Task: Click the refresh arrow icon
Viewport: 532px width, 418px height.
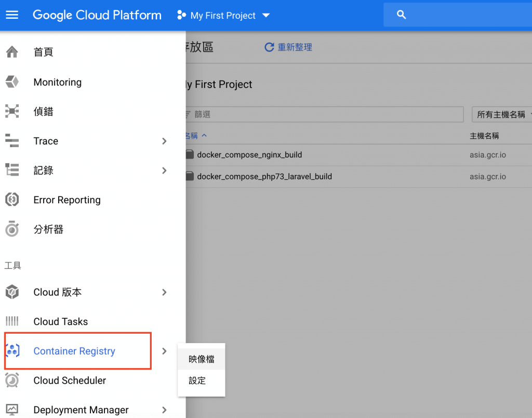Action: click(x=269, y=47)
